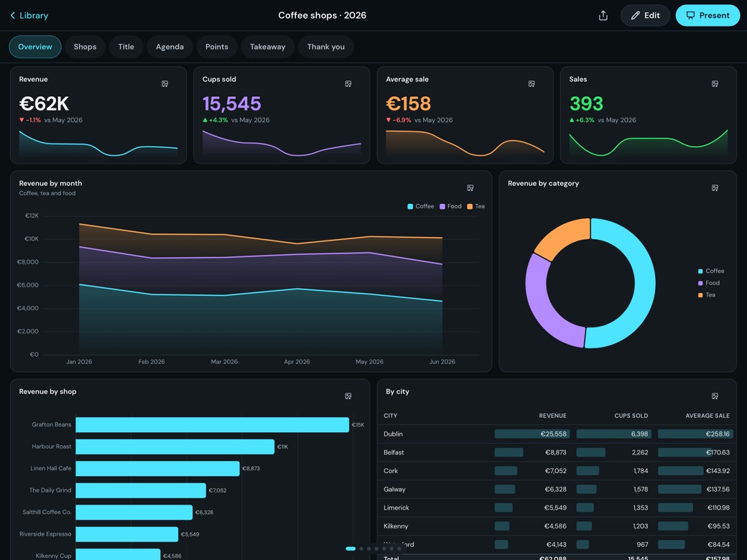747x560 pixels.
Task: Click Tea in donut chart legend
Action: pyautogui.click(x=707, y=295)
